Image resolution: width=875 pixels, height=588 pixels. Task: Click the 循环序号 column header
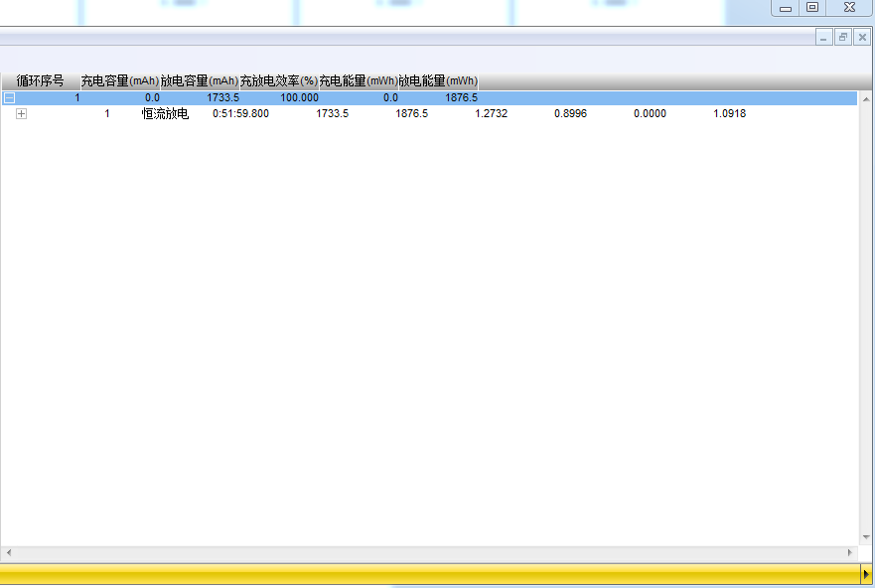40,80
